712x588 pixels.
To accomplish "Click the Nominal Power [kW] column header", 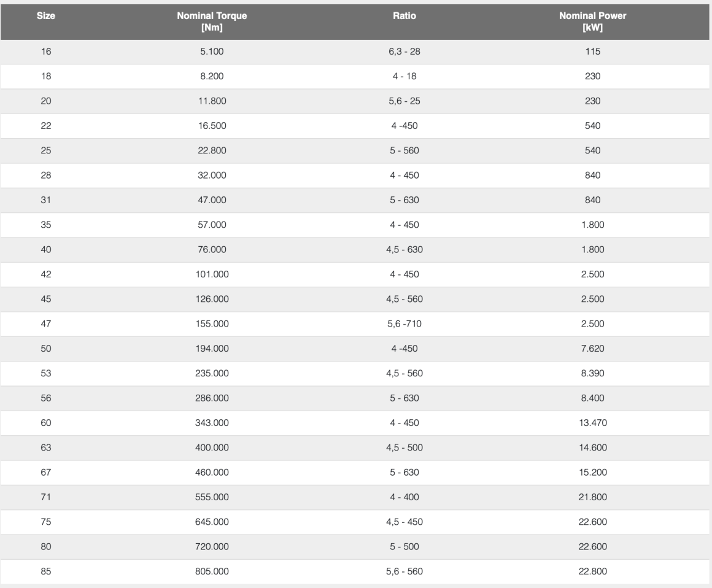I will click(x=592, y=22).
